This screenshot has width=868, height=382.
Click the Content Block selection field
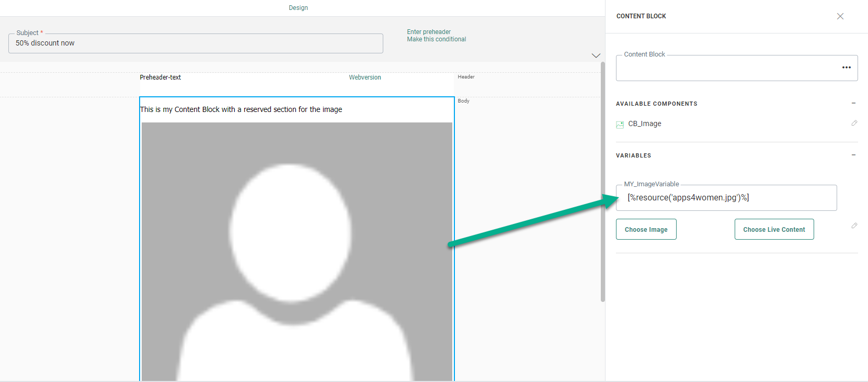click(727, 68)
